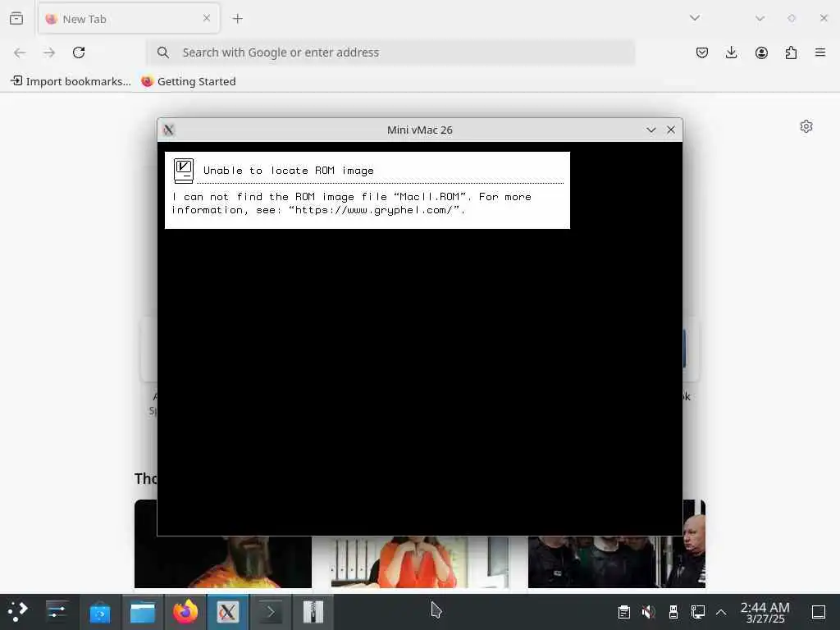Open the Firefox extensions puzzle icon

(791, 52)
